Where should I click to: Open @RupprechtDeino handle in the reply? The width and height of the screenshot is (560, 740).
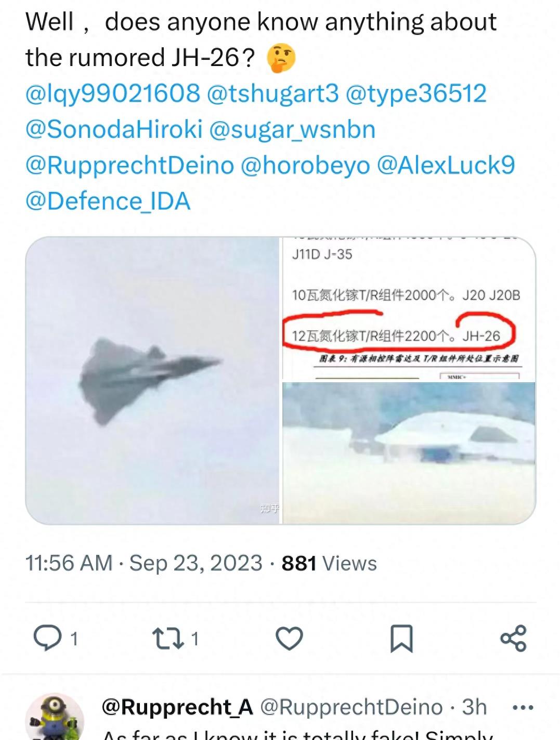tap(351, 707)
